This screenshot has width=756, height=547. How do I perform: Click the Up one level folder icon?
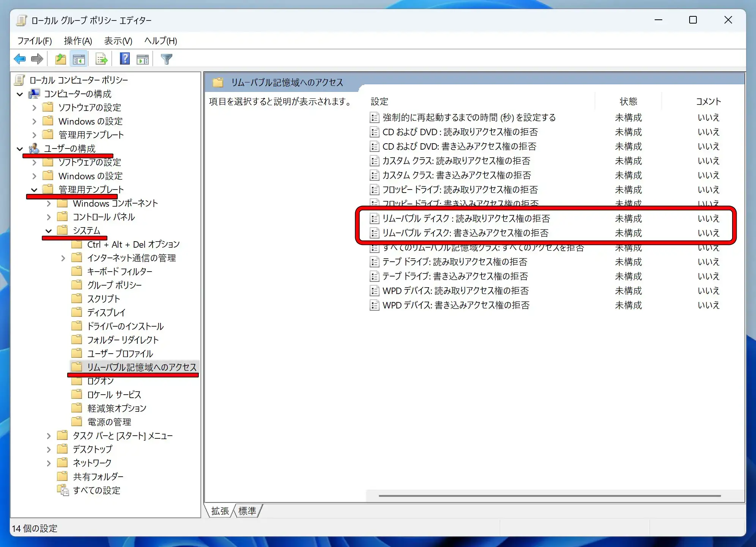point(60,59)
